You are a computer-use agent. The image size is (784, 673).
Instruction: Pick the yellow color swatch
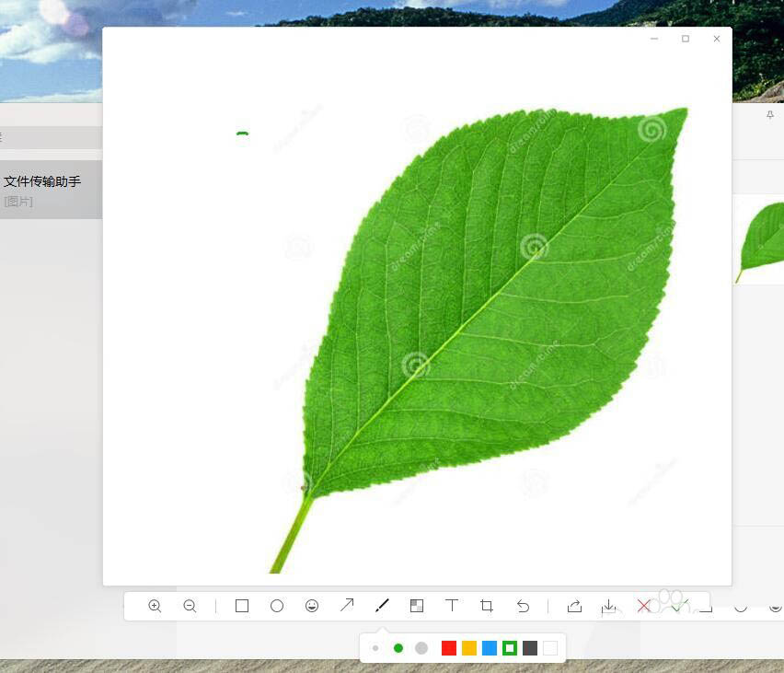click(x=469, y=648)
